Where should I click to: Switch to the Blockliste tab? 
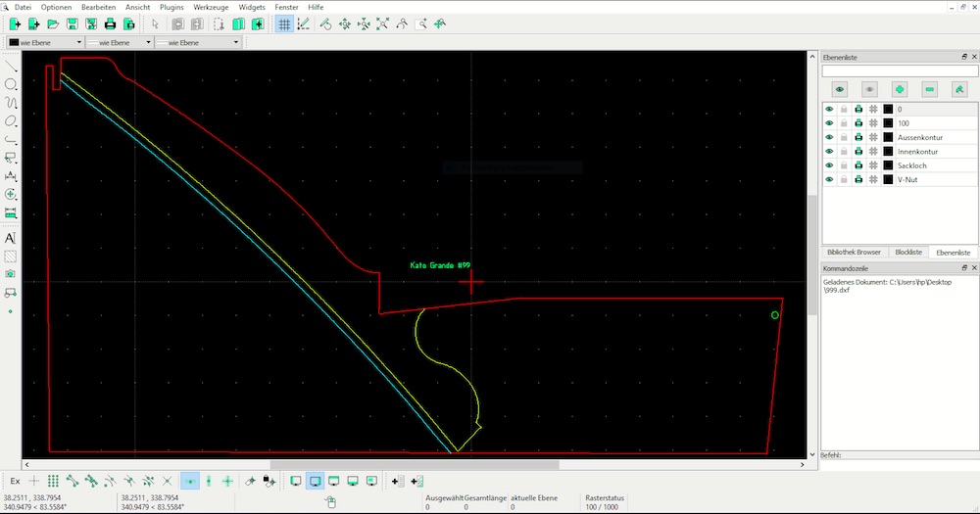coord(908,252)
